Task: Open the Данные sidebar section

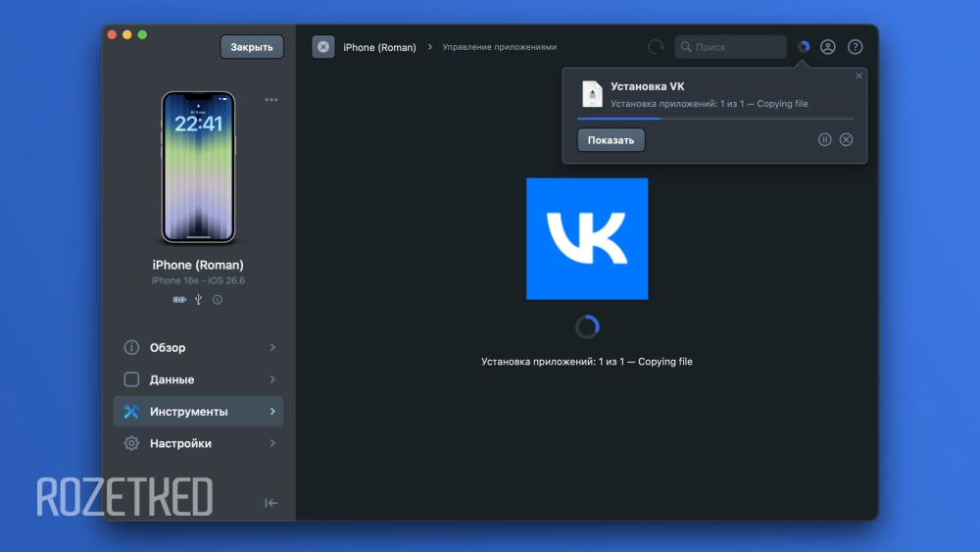Action: click(198, 379)
